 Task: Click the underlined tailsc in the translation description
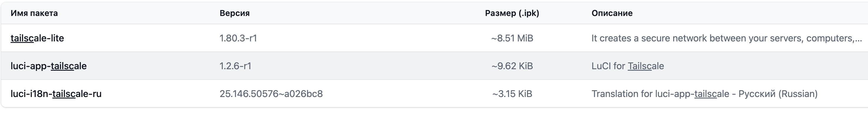706,94
